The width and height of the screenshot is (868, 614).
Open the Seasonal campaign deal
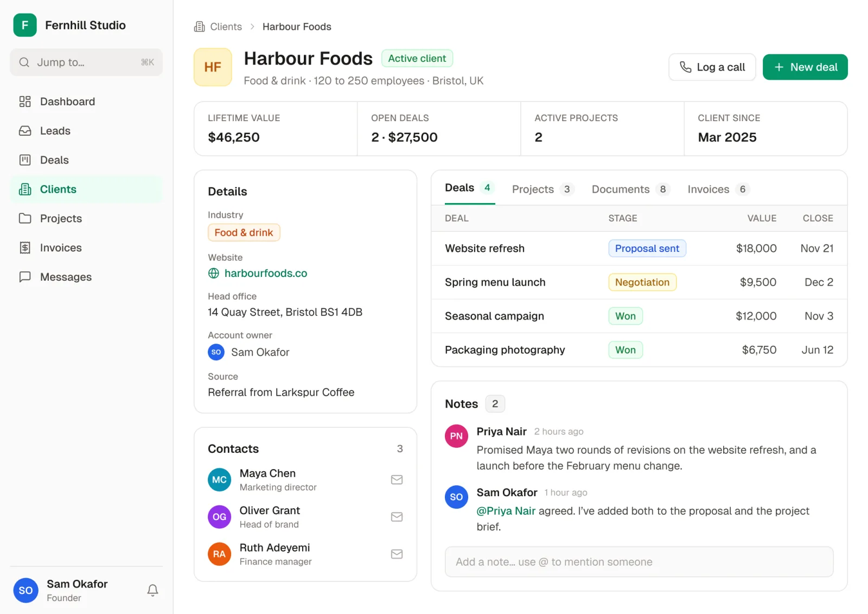(x=639, y=316)
